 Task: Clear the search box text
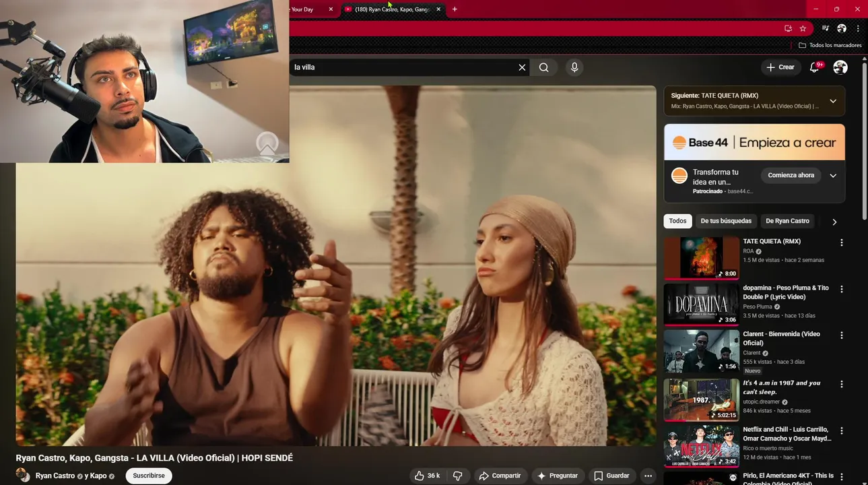[522, 67]
